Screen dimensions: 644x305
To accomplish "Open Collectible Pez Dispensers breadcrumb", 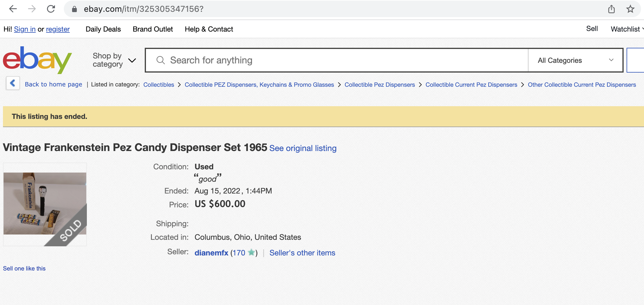I will [380, 85].
